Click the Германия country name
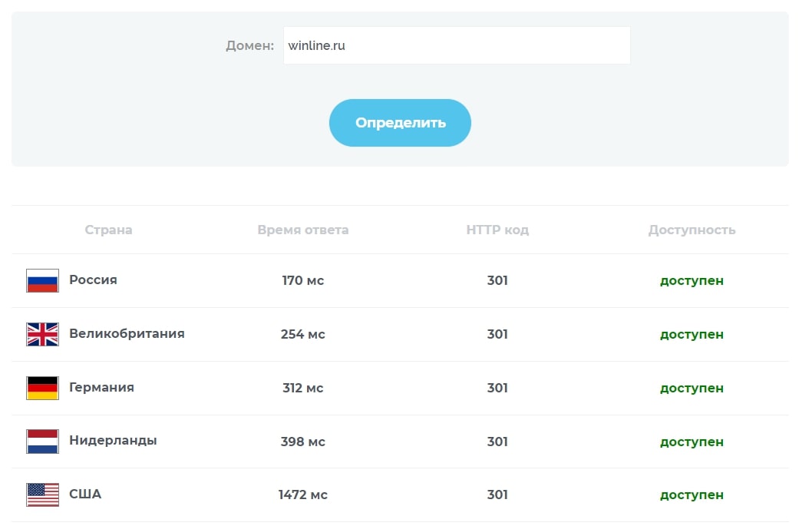Image resolution: width=812 pixels, height=526 pixels. 101,388
